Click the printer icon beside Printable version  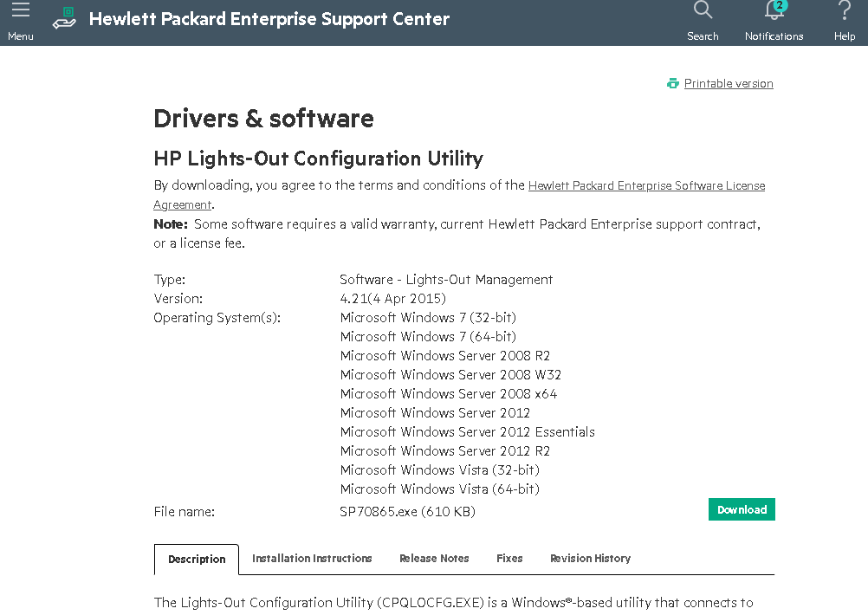(673, 83)
